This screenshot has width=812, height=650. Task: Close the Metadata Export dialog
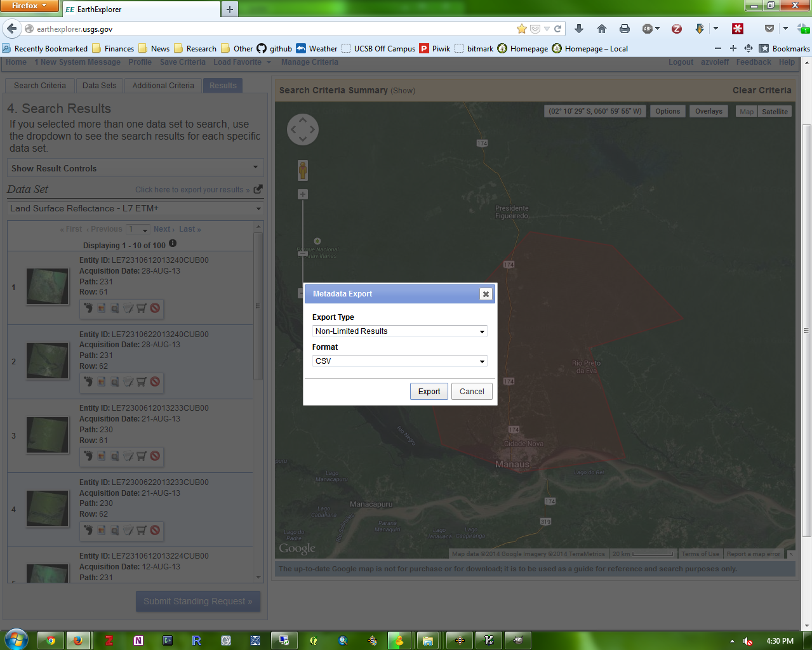click(x=486, y=294)
